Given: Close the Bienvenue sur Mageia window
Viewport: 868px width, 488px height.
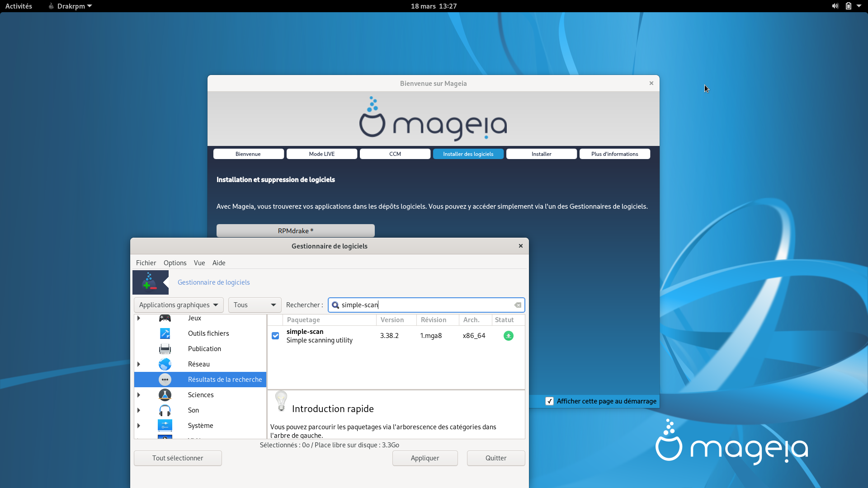Looking at the screenshot, I should pos(651,83).
